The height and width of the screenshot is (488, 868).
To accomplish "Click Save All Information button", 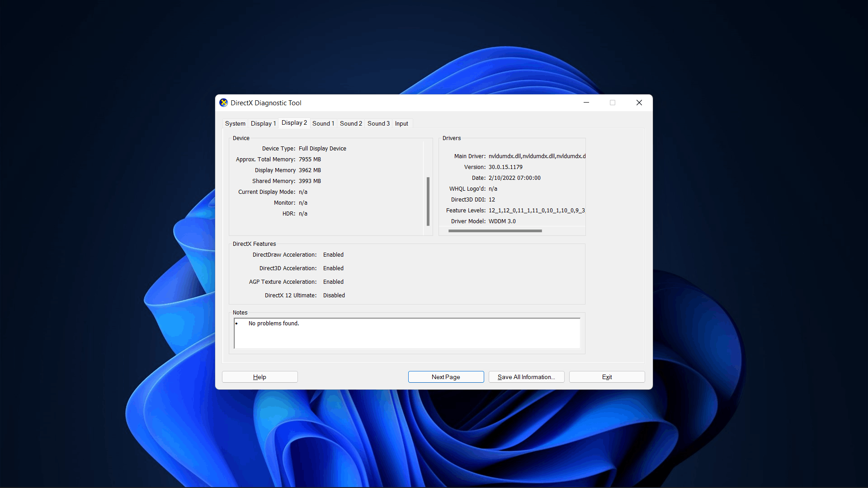I will tap(526, 376).
